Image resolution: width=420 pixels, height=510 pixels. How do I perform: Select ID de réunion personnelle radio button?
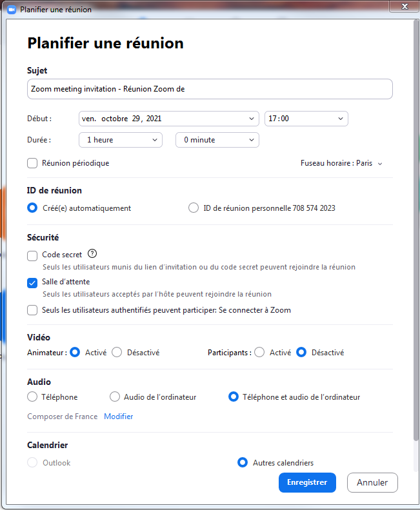click(194, 208)
